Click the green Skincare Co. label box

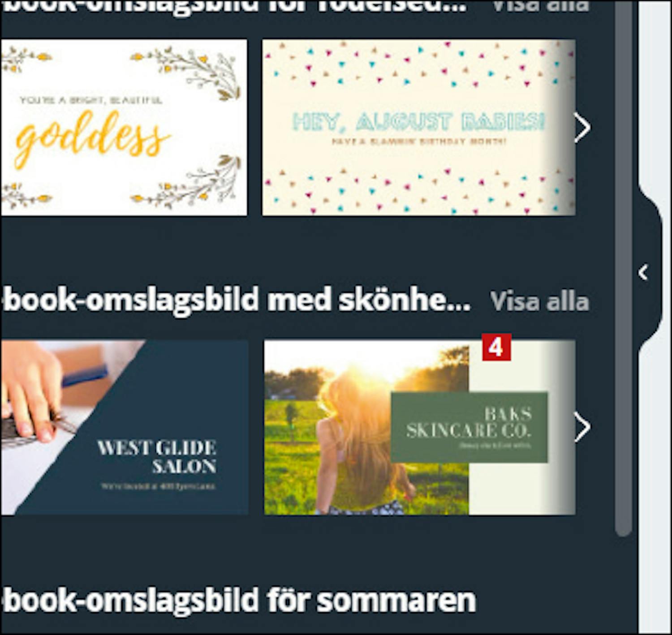click(x=469, y=427)
